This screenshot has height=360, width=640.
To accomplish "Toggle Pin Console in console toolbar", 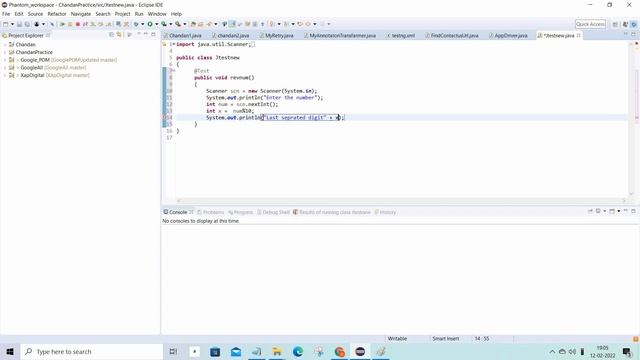I will click(590, 211).
